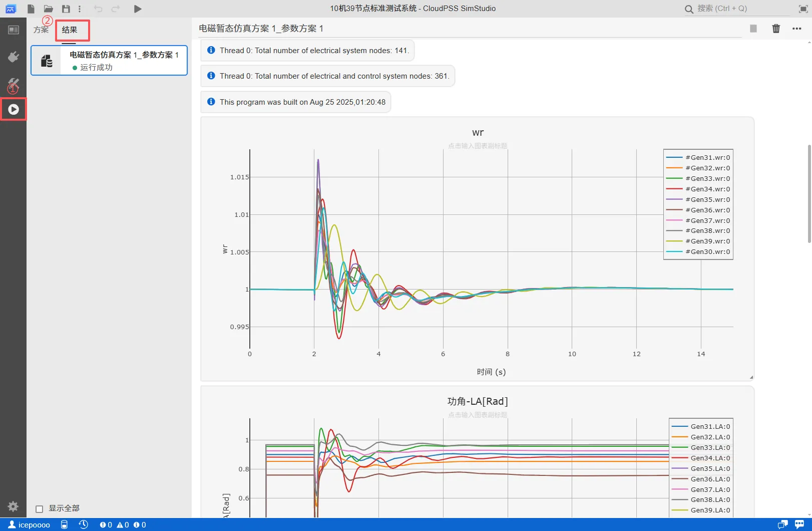Click the new file icon in top toolbar
Viewport: 812px width, 531px height.
coord(31,9)
